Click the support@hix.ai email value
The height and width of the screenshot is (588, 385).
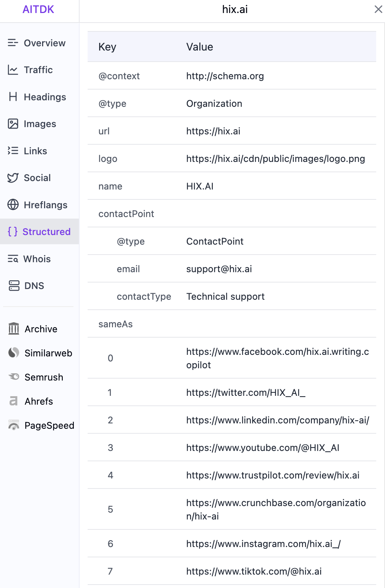[x=219, y=269]
